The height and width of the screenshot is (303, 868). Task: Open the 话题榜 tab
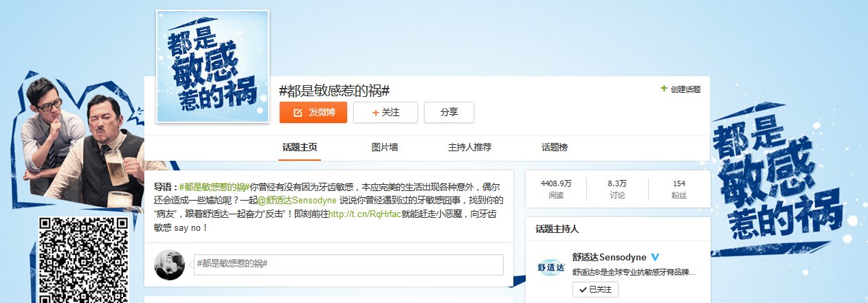tap(555, 147)
